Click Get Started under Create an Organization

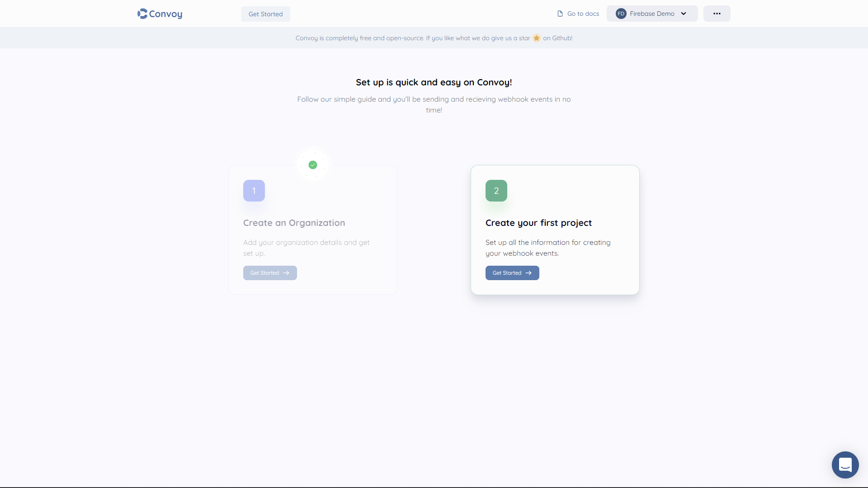(x=269, y=273)
